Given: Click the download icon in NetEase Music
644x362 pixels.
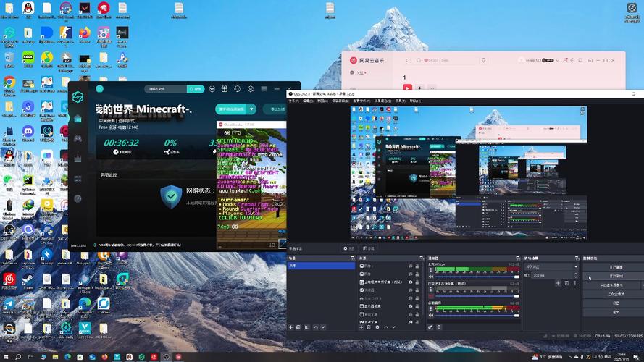Looking at the screenshot, I should pyautogui.click(x=419, y=88).
